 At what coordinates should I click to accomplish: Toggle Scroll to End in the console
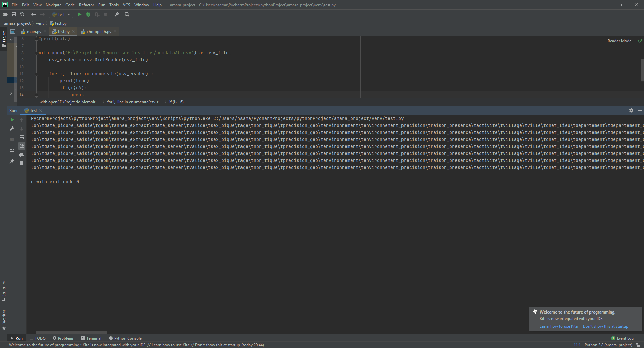pos(22,146)
